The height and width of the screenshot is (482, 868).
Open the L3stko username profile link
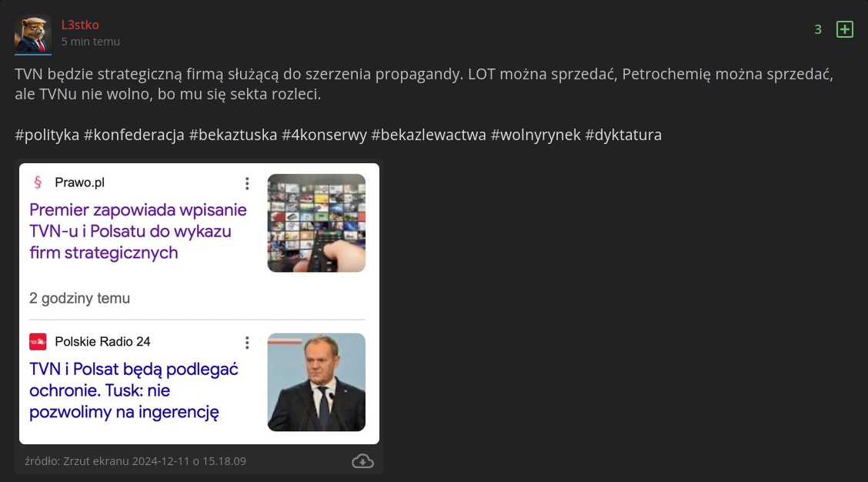click(80, 25)
